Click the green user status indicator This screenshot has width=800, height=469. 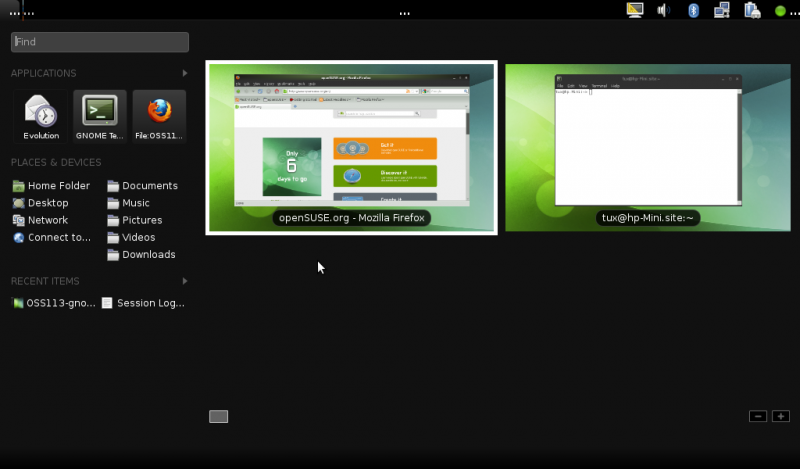[780, 11]
